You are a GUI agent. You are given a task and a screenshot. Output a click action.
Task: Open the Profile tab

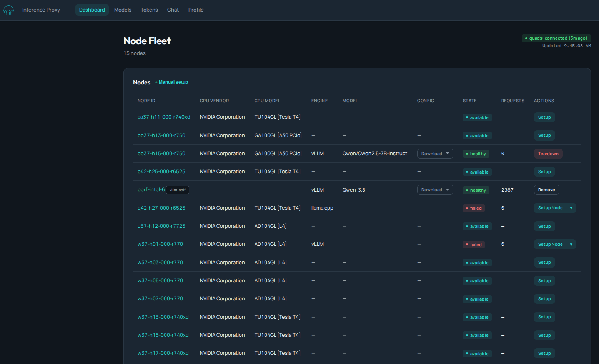point(196,10)
